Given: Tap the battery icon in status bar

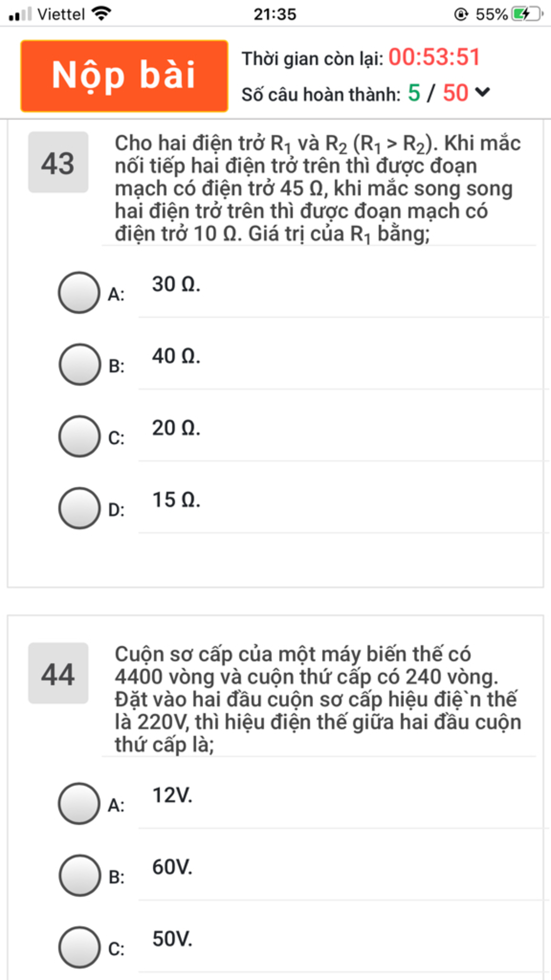Looking at the screenshot, I should pos(527,14).
